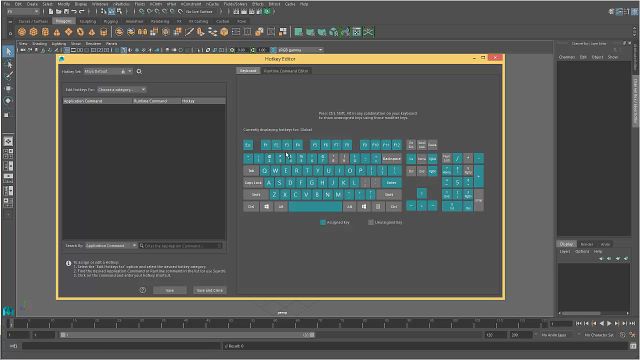Click the polygon cylinder shelf icon

point(45,32)
